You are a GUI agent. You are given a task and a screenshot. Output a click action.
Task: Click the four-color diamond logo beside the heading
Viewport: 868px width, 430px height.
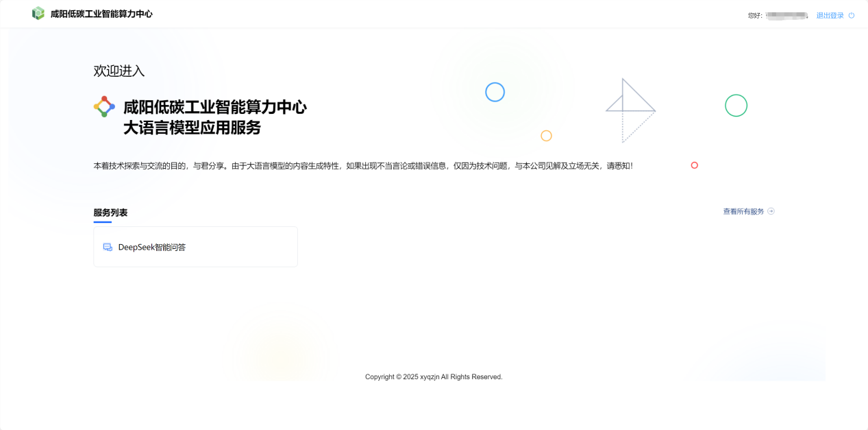pyautogui.click(x=103, y=106)
